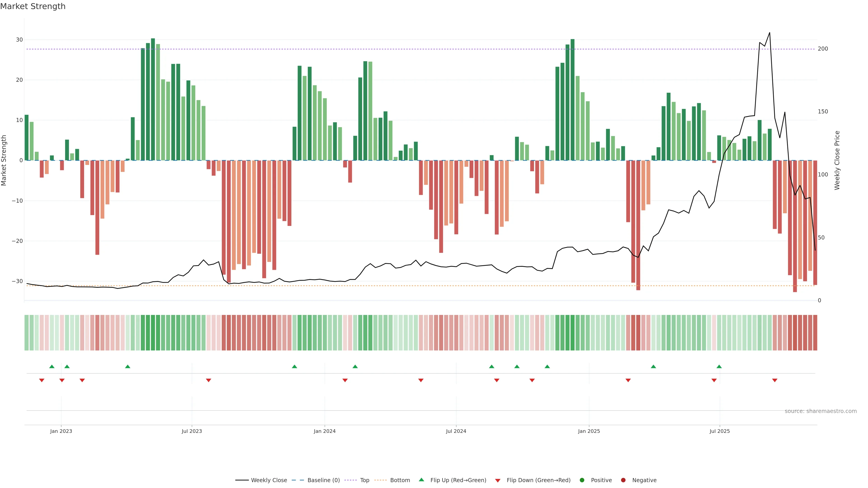Click the first green flip-up marker

click(52, 366)
